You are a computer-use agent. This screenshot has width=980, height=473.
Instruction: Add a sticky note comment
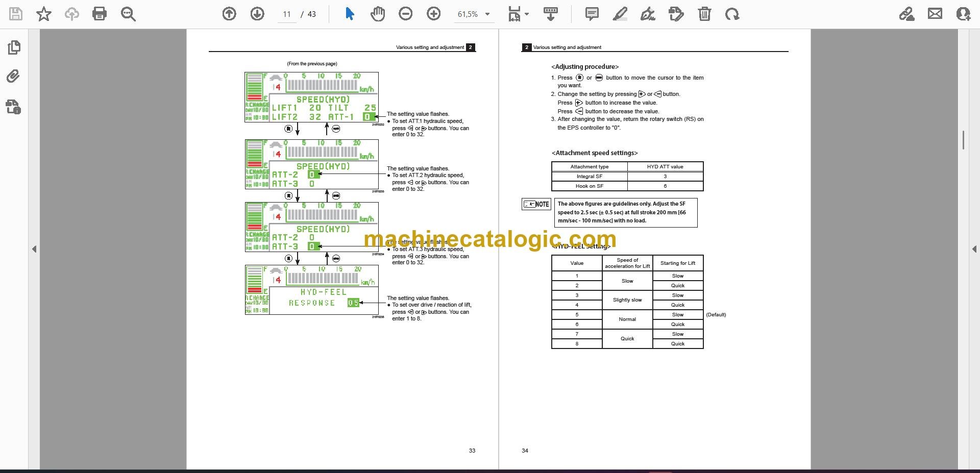592,14
